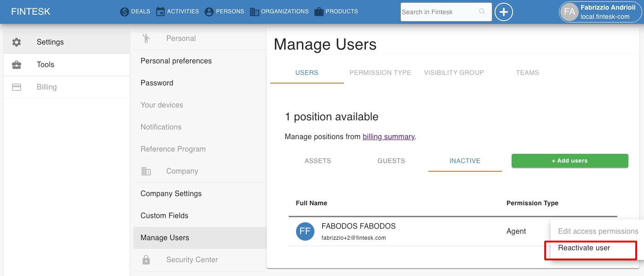Click the Activities calendar icon
This screenshot has height=276, width=644.
click(x=160, y=12)
